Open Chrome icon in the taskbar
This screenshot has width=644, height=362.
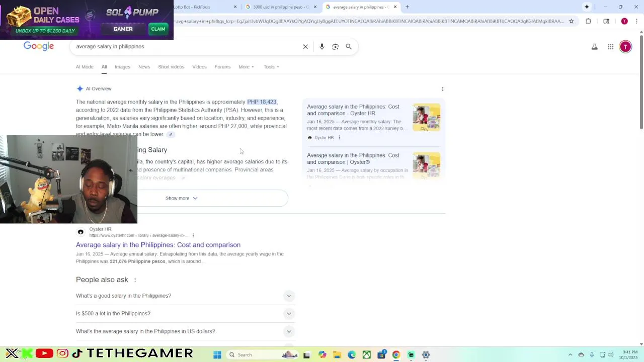pyautogui.click(x=396, y=355)
